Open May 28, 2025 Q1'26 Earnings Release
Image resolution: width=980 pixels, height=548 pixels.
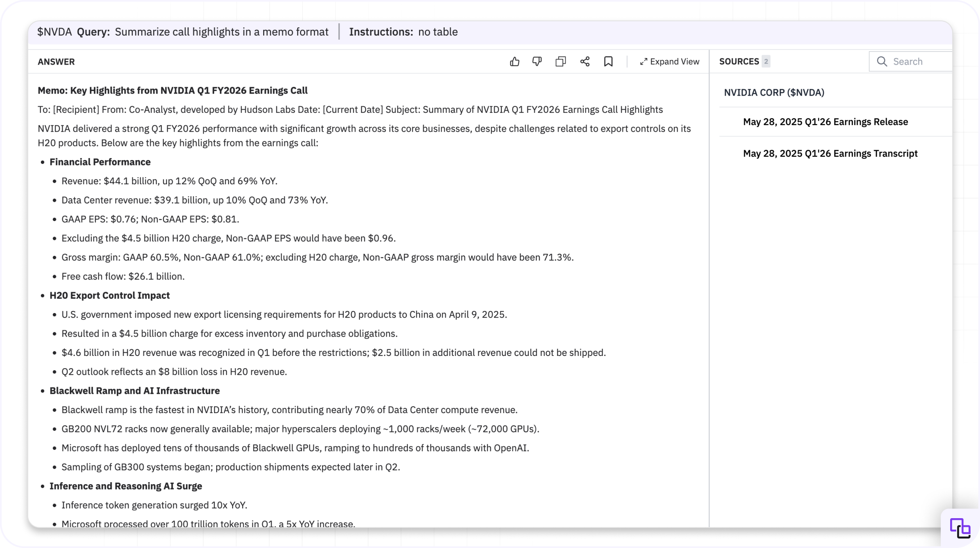pyautogui.click(x=825, y=122)
